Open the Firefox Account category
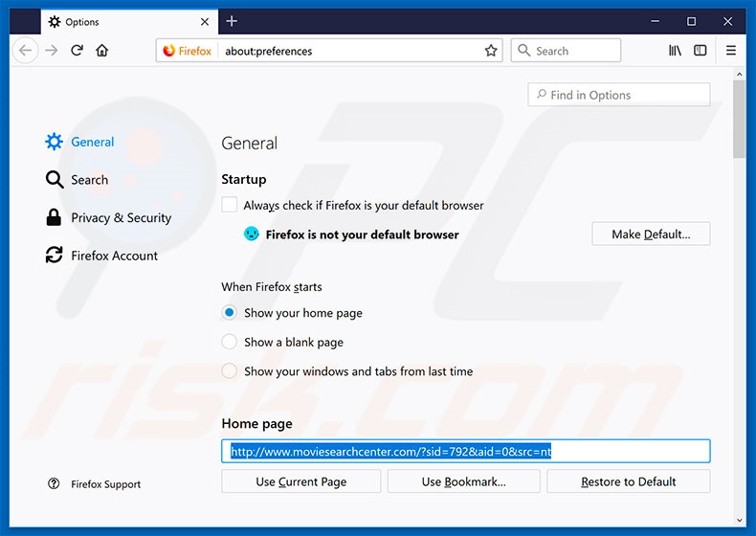This screenshot has width=756, height=536. 101,256
